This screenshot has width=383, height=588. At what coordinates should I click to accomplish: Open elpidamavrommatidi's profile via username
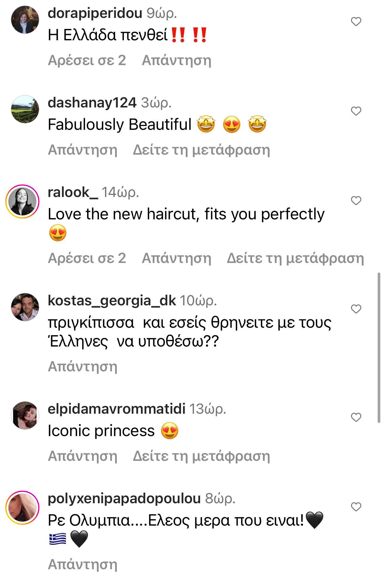point(116,409)
